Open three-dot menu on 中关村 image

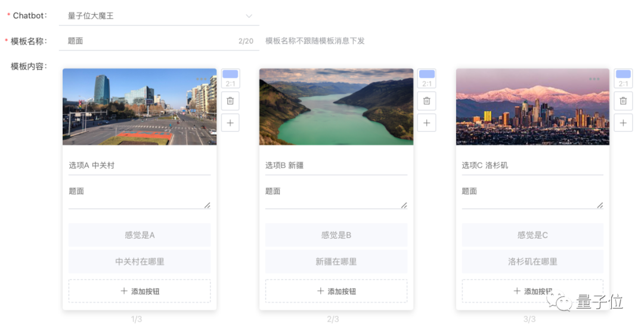click(202, 79)
